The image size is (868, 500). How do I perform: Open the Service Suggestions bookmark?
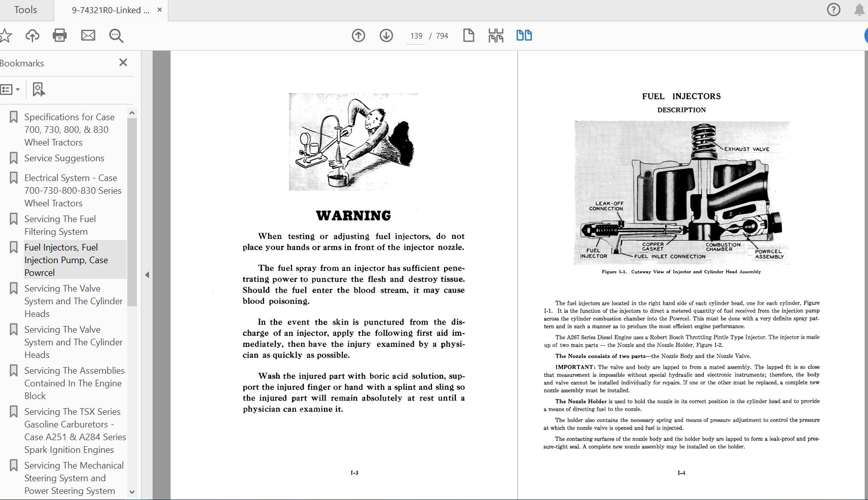(64, 158)
